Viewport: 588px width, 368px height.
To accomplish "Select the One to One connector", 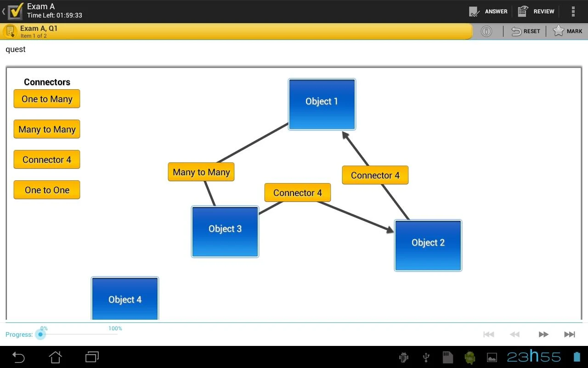I will [47, 190].
